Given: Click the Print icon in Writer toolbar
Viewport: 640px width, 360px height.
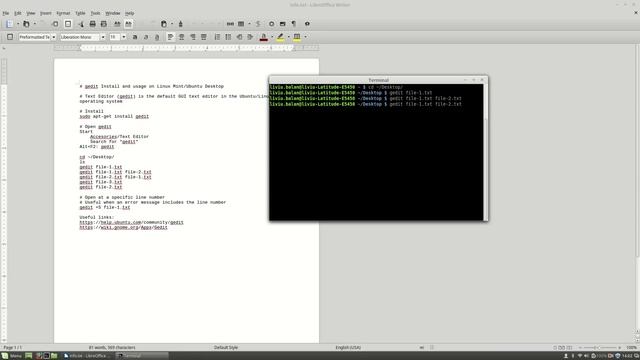Looking at the screenshot, I should pos(93,24).
